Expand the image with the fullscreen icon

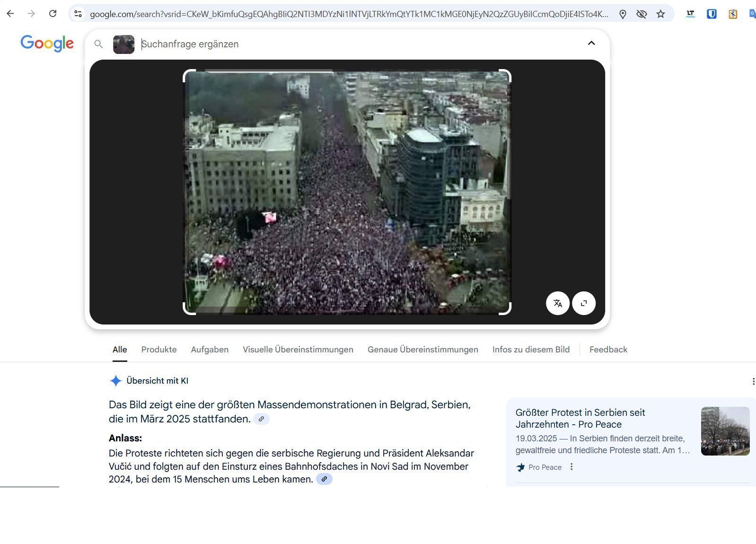(584, 303)
